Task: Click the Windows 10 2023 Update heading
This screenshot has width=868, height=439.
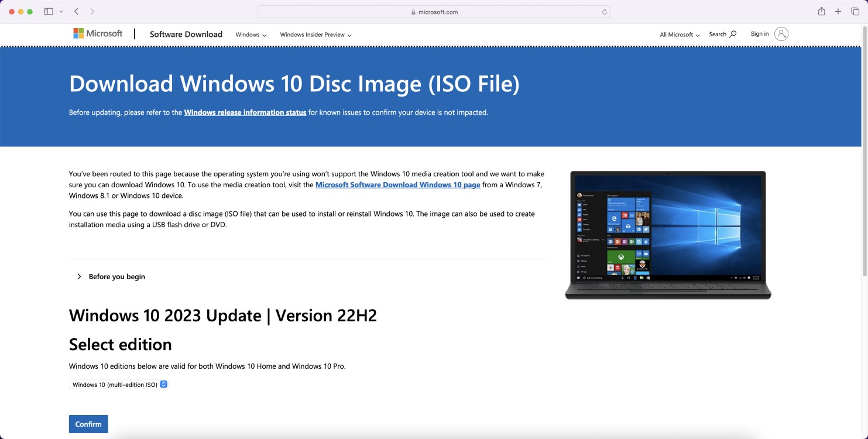Action: pos(223,315)
